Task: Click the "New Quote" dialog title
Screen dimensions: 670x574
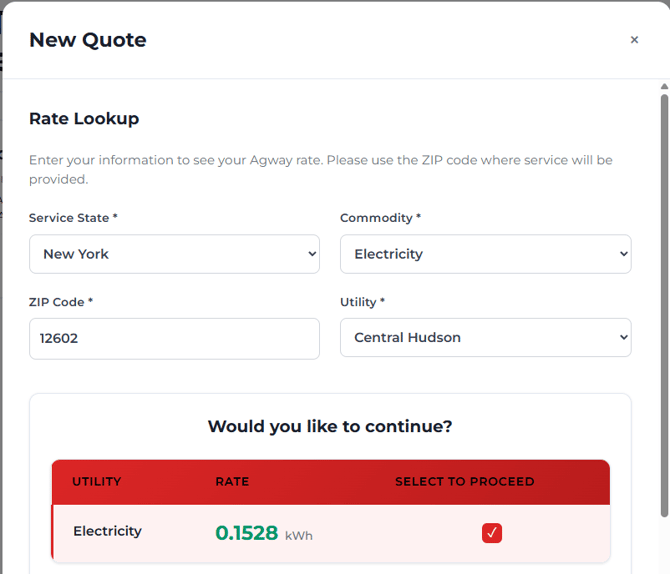Action: [x=88, y=40]
